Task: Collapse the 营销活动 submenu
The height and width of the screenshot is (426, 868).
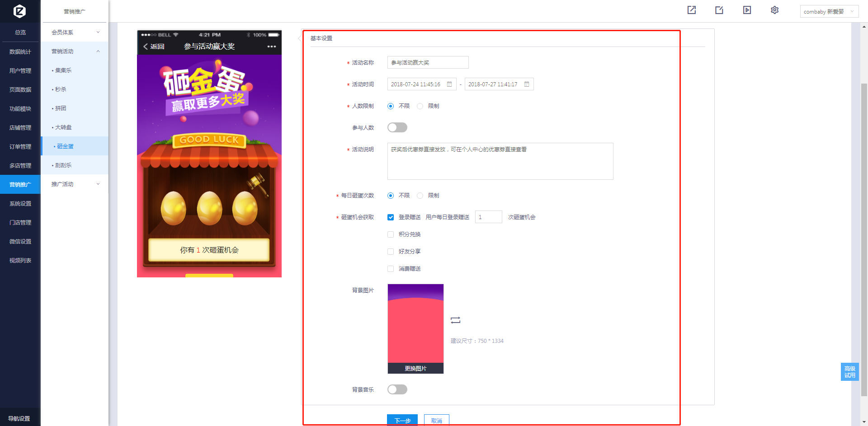Action: point(75,51)
